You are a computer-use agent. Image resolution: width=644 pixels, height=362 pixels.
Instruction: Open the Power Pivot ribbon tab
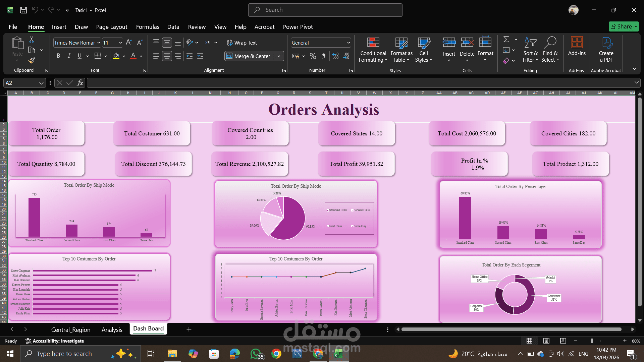[x=298, y=27]
